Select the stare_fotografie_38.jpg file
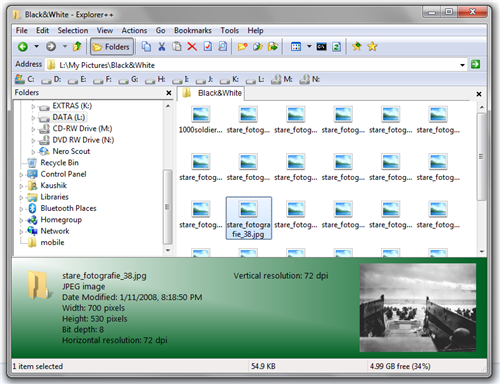The image size is (500, 384). pos(249,218)
